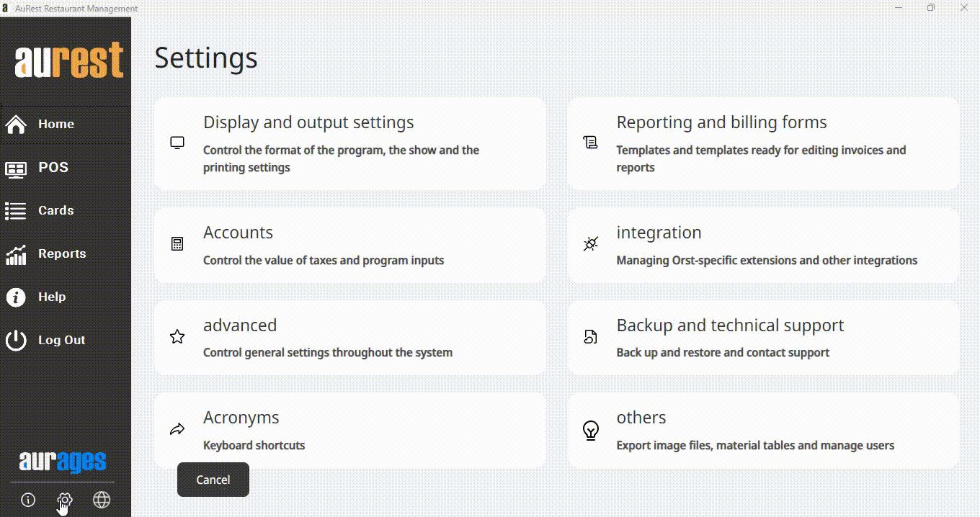
Task: Click the arrow icon next to Acronyms
Action: [x=177, y=429]
